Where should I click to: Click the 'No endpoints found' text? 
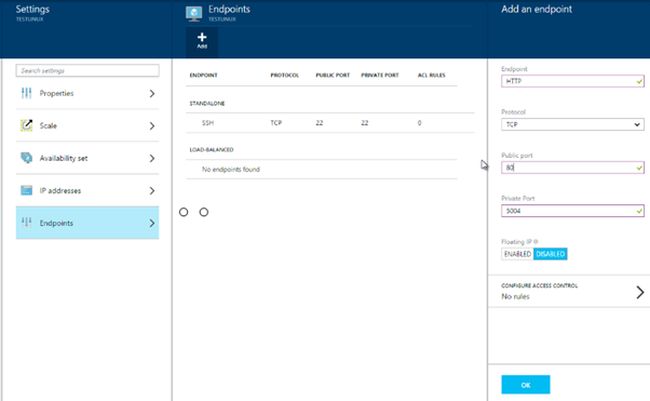[231, 169]
